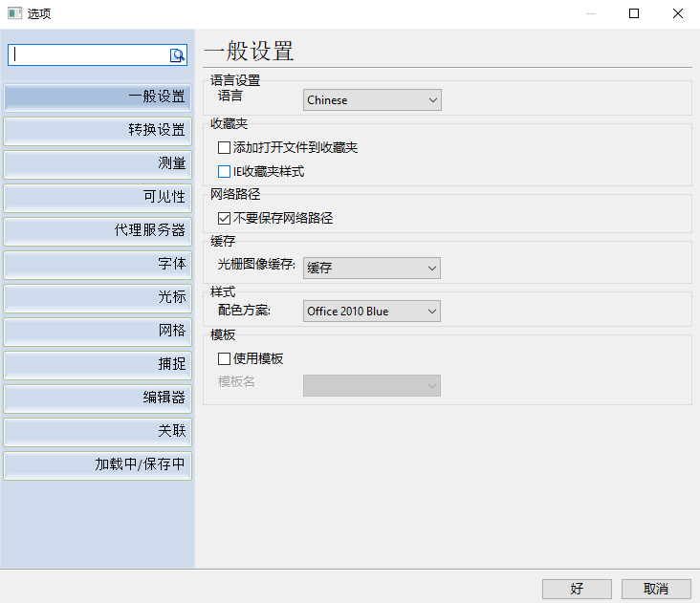
Task: Open the 一般设置 category
Action: pyautogui.click(x=98, y=97)
